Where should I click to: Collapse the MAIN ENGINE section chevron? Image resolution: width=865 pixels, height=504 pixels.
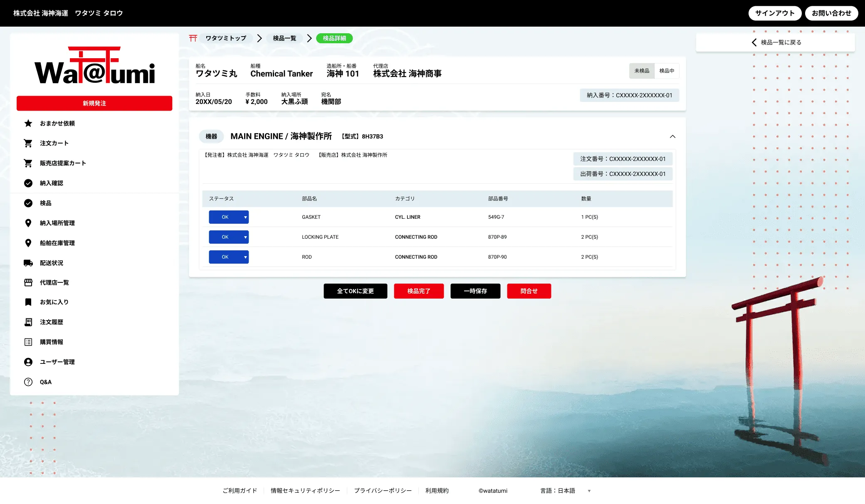(x=672, y=136)
